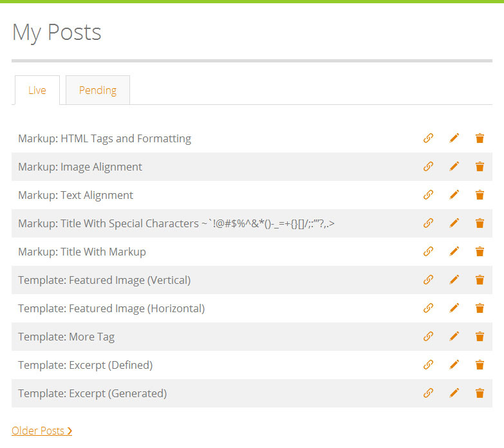
Task: Edit Template: Excerpt (Generated) post
Action: pyautogui.click(x=454, y=393)
